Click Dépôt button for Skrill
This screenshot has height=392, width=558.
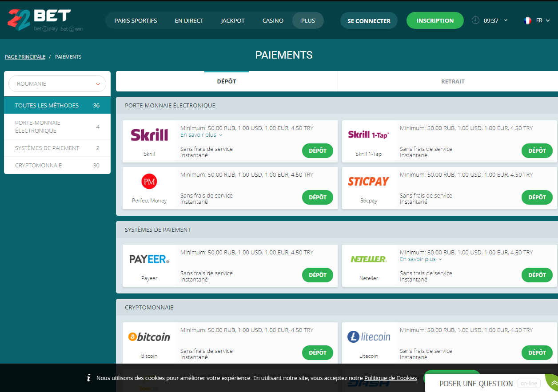point(318,150)
